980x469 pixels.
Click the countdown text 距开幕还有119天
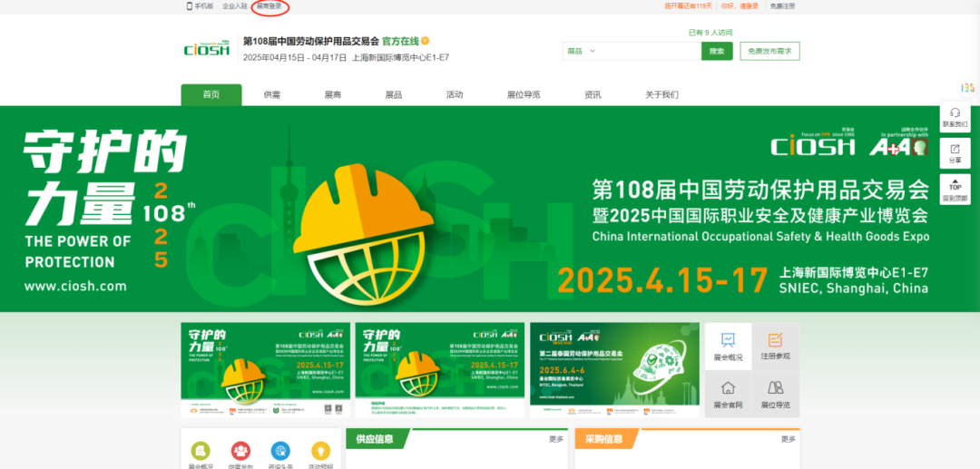(x=689, y=6)
